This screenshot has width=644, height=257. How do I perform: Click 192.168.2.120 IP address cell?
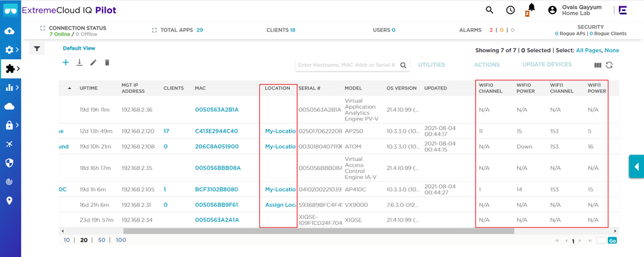(138, 131)
